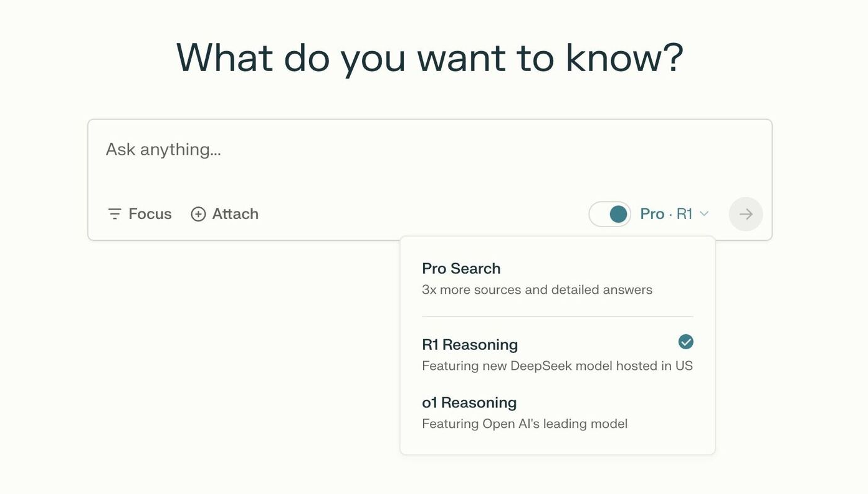Click the toggle's teal knob
The height and width of the screenshot is (494, 868).
[x=618, y=214]
